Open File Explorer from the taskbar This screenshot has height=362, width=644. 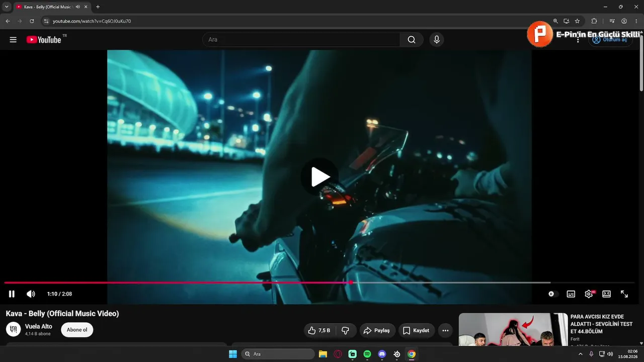[x=323, y=354]
